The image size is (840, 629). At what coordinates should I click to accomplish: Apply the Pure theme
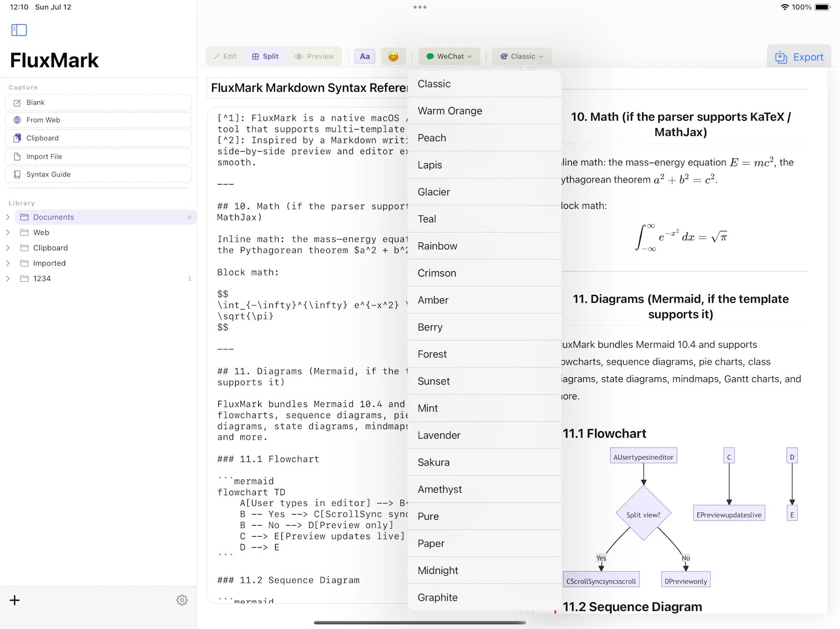point(485,516)
